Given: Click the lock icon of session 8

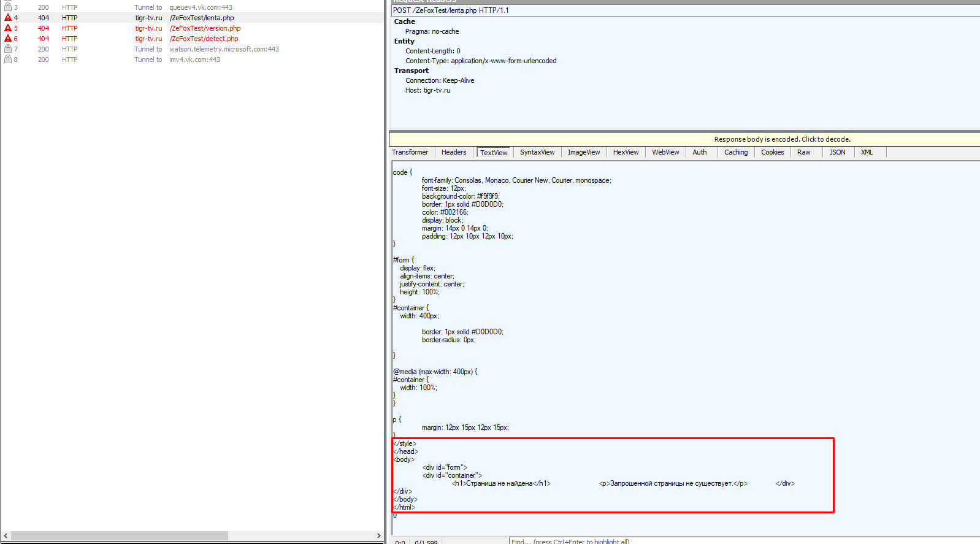Looking at the screenshot, I should tap(8, 59).
